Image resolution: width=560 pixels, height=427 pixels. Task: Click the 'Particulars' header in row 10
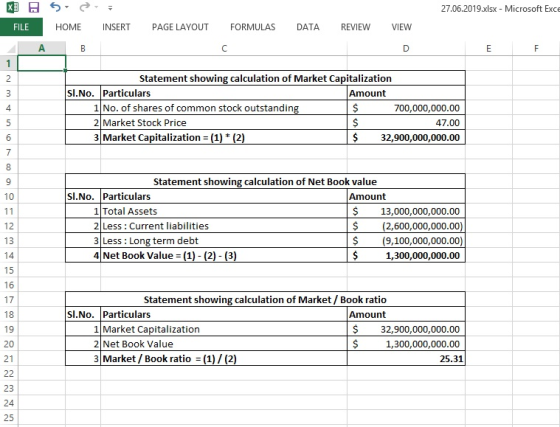224,196
